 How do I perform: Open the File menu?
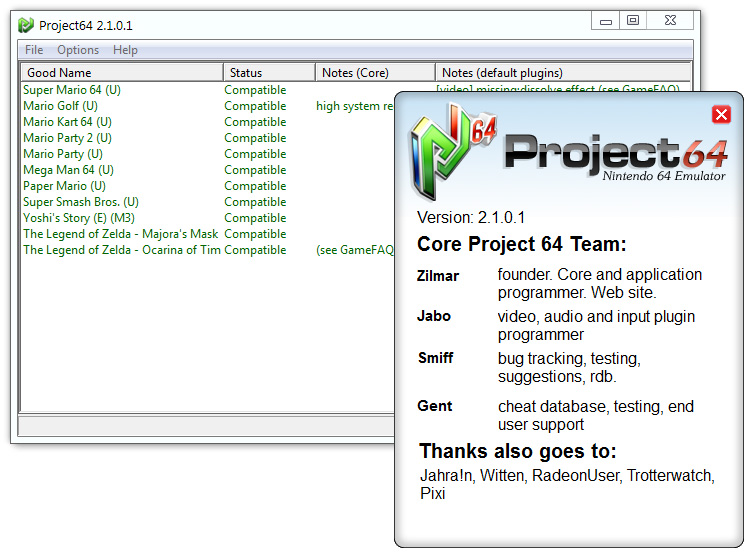click(34, 50)
